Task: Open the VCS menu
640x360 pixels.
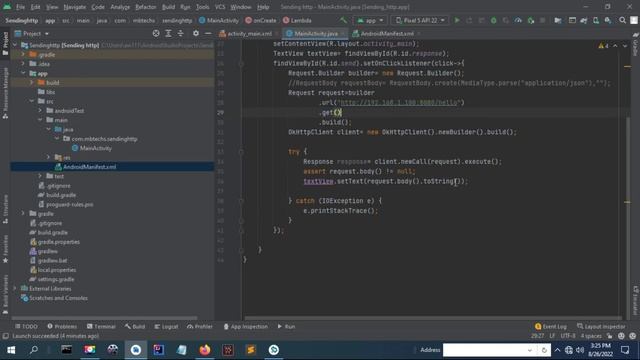Action: (220, 7)
